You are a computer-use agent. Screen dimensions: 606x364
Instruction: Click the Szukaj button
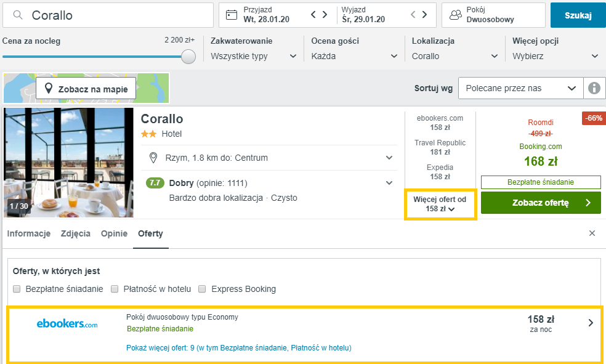[x=578, y=15]
